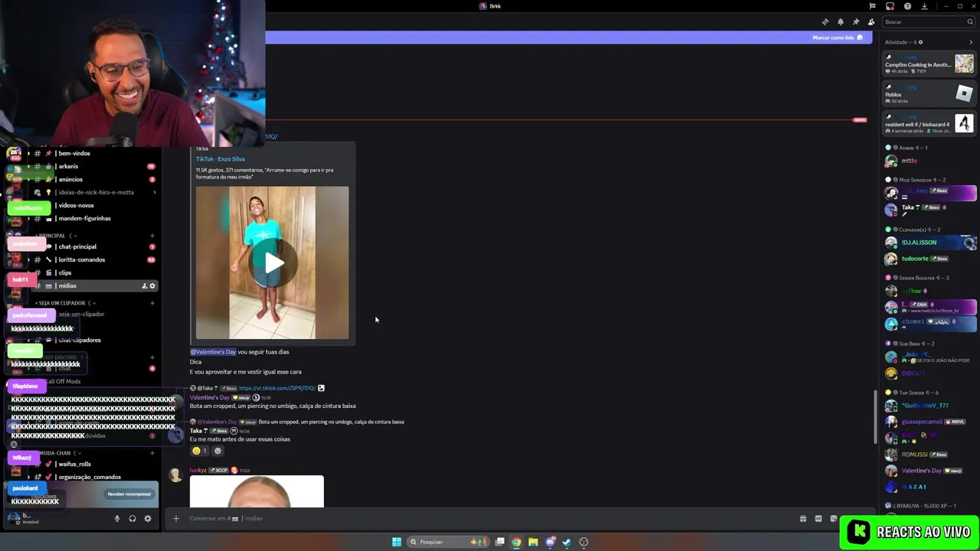
Task: Open the inbox icon in the title bar
Action: pyautogui.click(x=890, y=6)
